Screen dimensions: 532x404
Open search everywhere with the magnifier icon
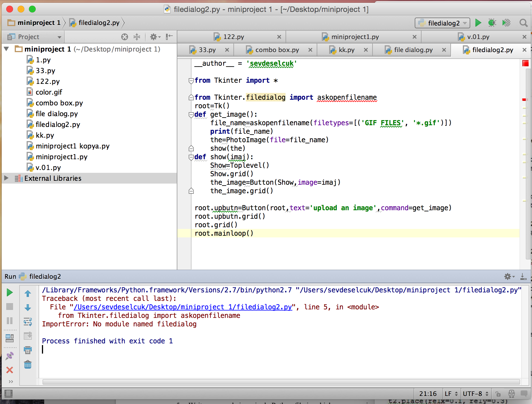coord(523,23)
